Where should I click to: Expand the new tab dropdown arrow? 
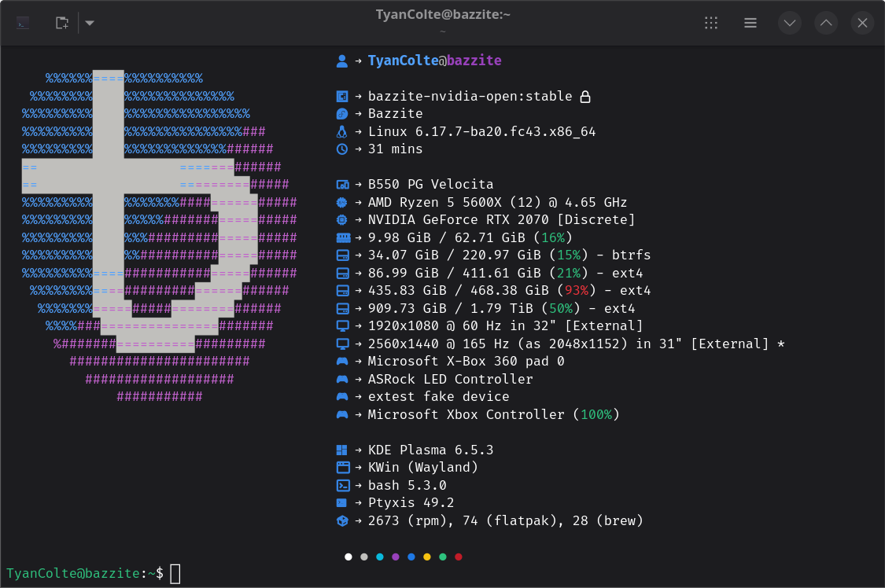89,23
